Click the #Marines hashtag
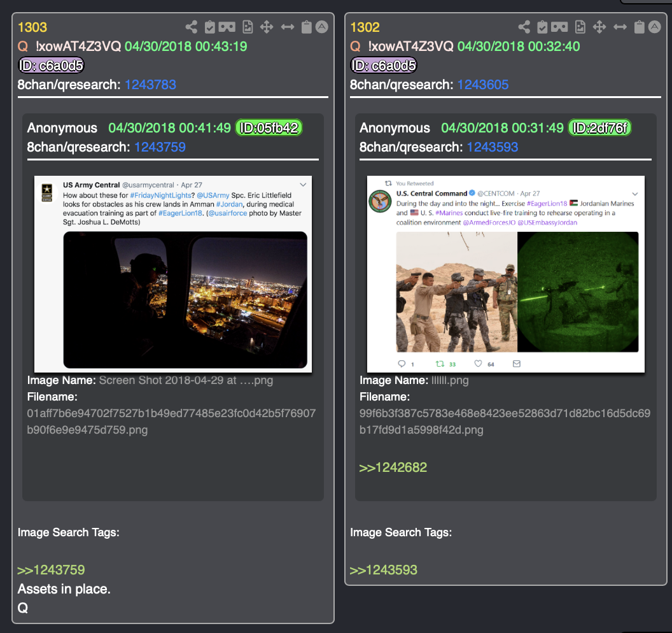The image size is (672, 633). pyautogui.click(x=449, y=213)
